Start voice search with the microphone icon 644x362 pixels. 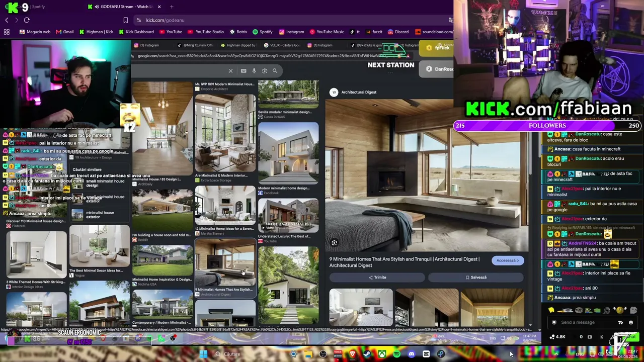[x=254, y=71]
